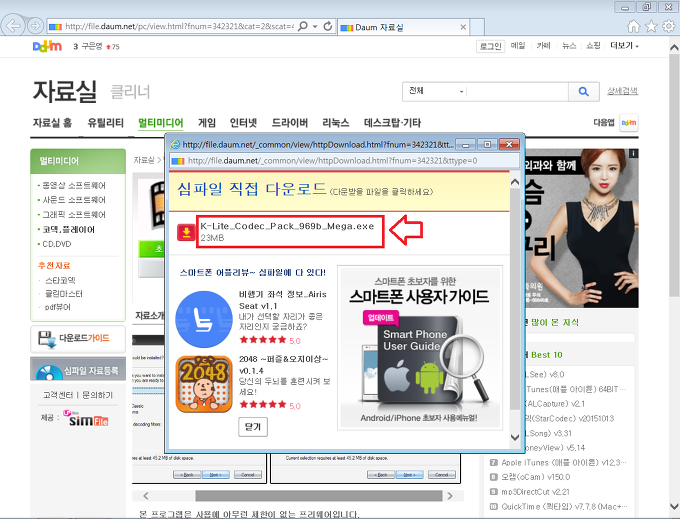Open address bar dropdown arrow

tap(315, 26)
